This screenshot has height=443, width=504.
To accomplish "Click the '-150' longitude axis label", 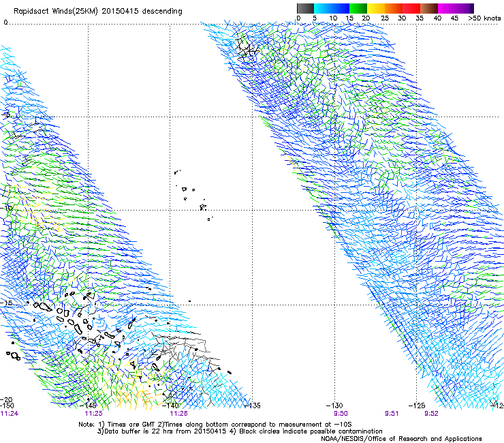I will [7, 406].
